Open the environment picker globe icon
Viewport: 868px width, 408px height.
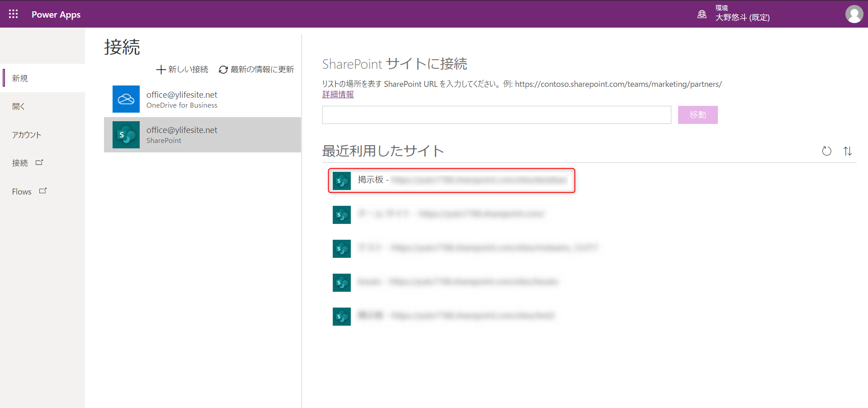702,14
